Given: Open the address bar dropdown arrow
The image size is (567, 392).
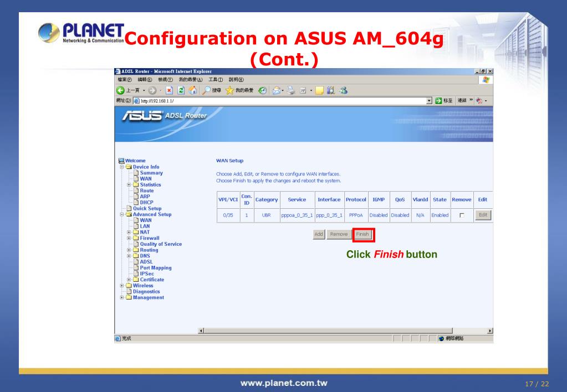Looking at the screenshot, I should 429,101.
